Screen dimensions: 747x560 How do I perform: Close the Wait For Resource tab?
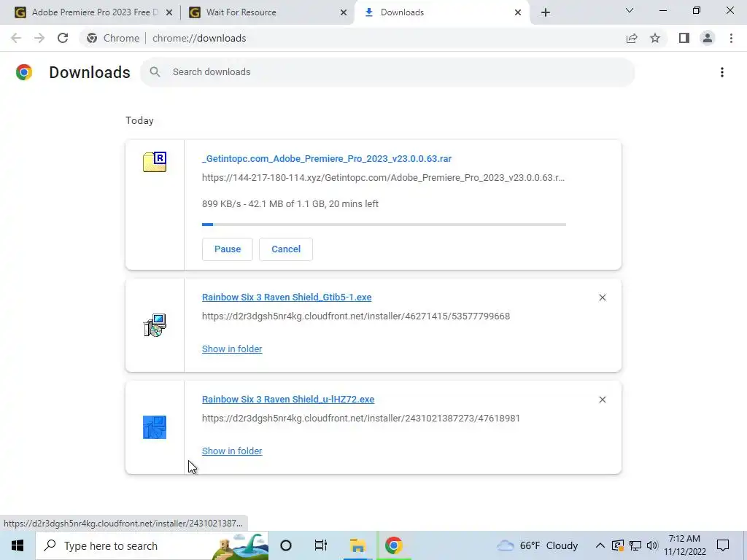(344, 12)
